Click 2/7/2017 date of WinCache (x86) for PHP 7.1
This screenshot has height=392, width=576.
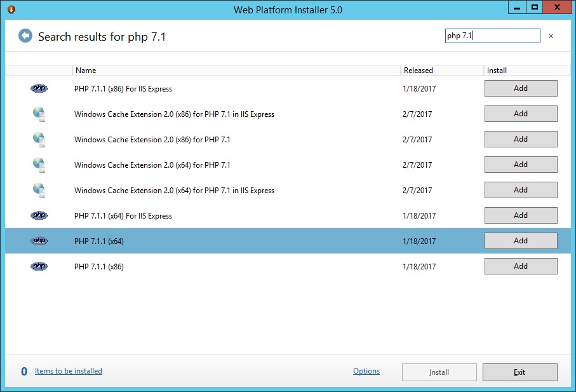pos(417,140)
